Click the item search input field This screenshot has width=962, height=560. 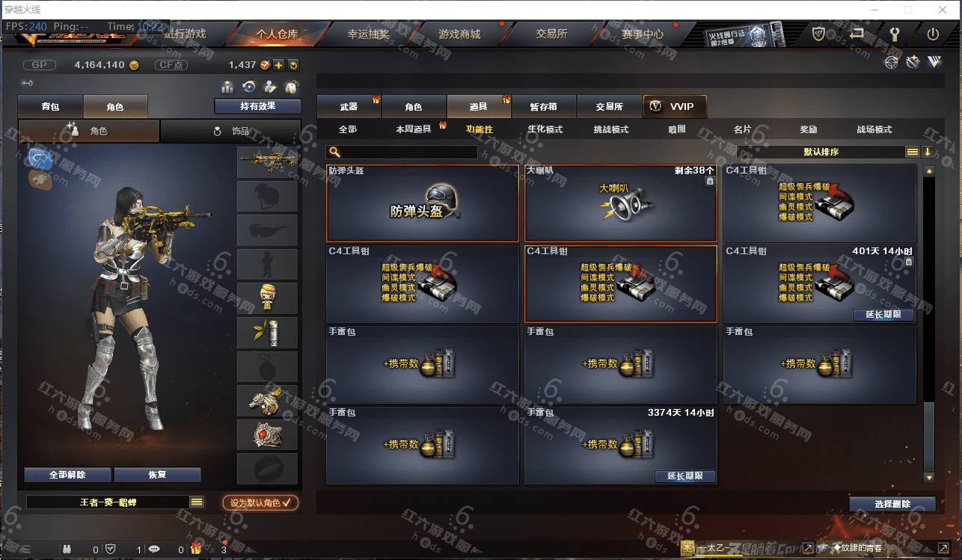click(x=402, y=152)
